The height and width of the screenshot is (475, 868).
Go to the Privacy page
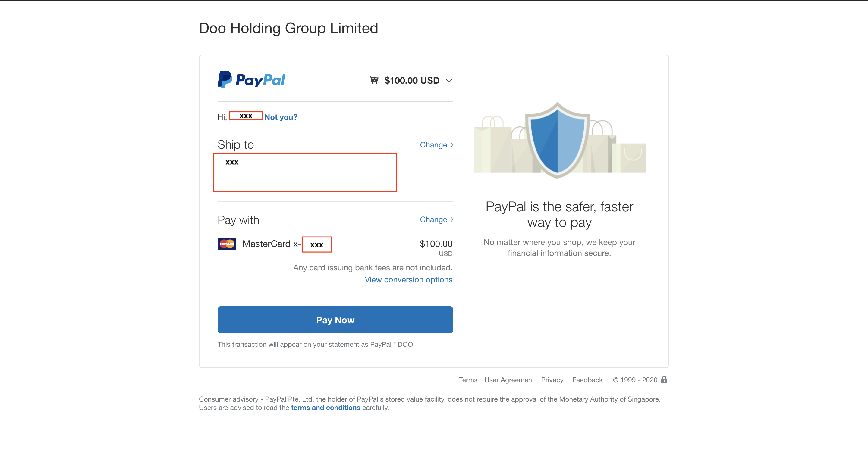click(552, 380)
